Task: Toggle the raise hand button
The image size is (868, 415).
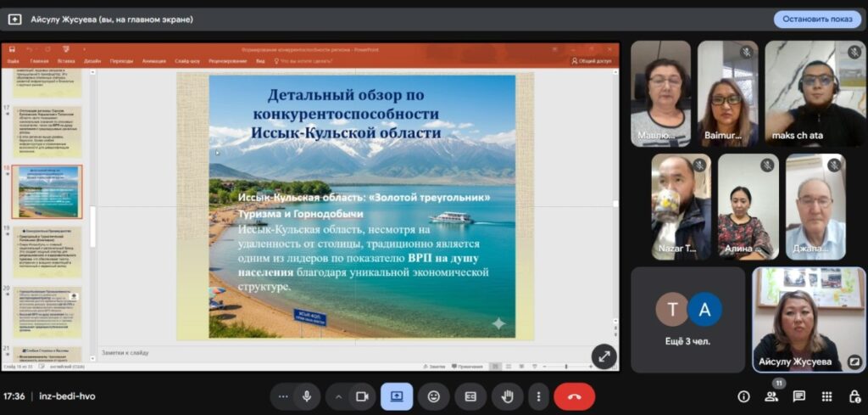Action: pos(508,396)
